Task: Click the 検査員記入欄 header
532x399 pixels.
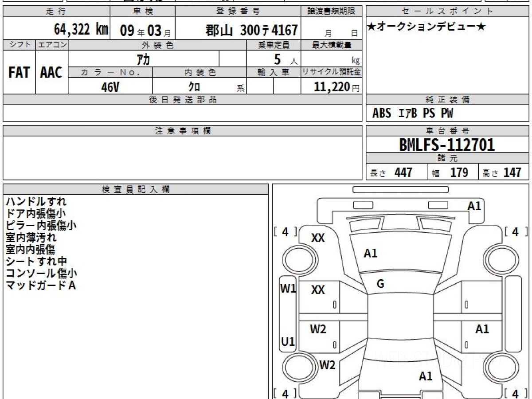Action: (136, 189)
